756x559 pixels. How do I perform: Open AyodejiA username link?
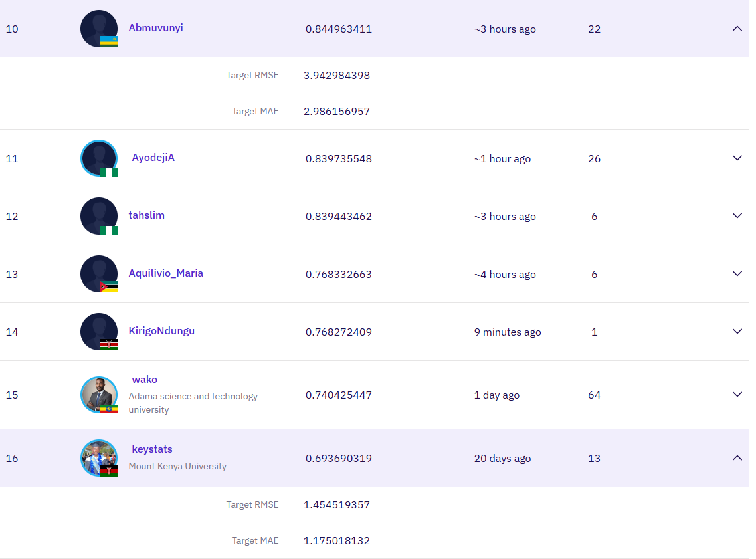(153, 158)
